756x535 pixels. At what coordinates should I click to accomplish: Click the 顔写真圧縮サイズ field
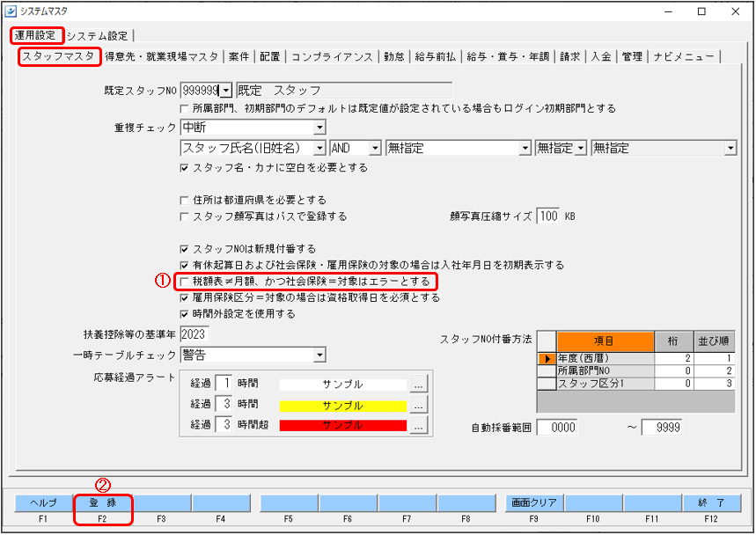click(x=548, y=216)
